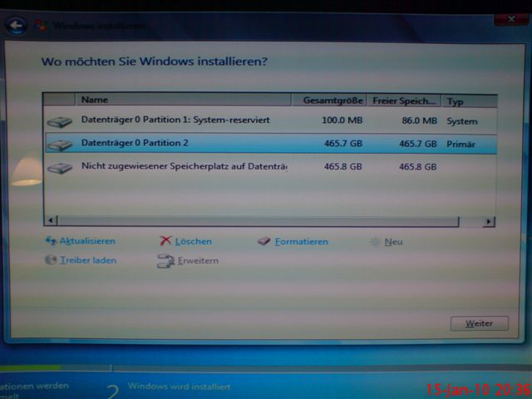Select row Datenträger 0 Partition 2
This screenshot has height=399, width=532.
tap(271, 144)
